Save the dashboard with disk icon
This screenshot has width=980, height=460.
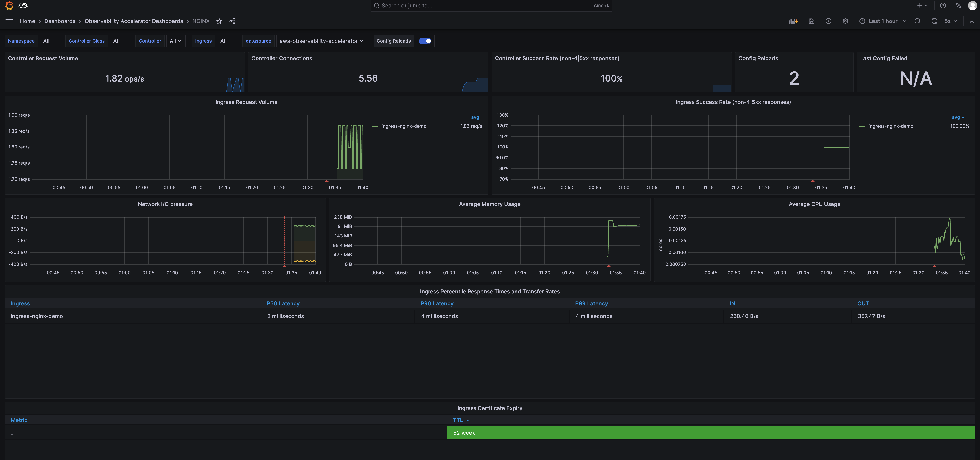pos(811,21)
